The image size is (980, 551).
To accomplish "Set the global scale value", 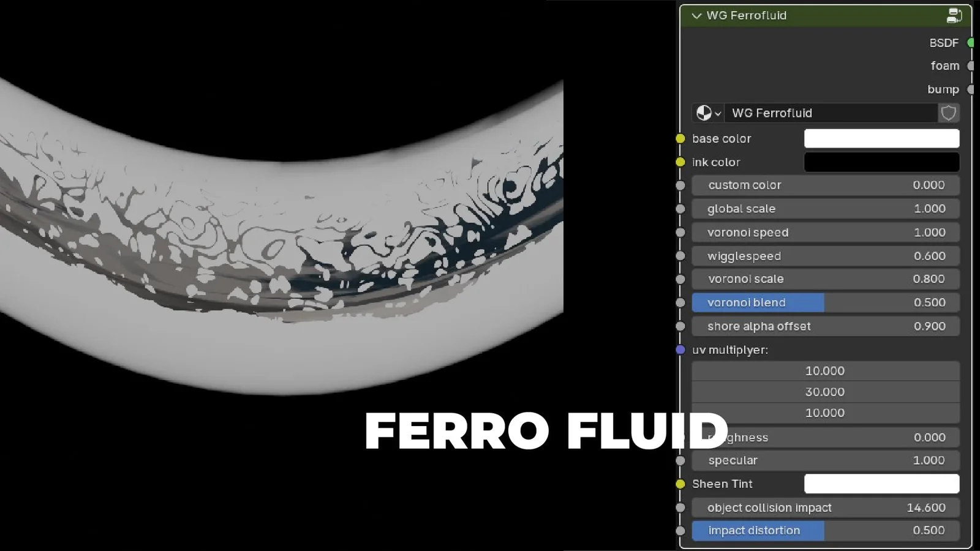I will [825, 209].
